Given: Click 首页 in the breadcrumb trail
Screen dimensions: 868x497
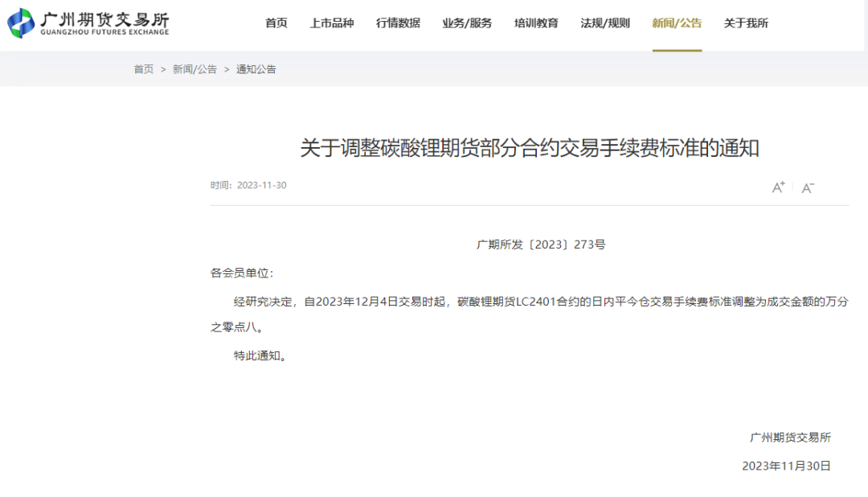Looking at the screenshot, I should tap(143, 69).
